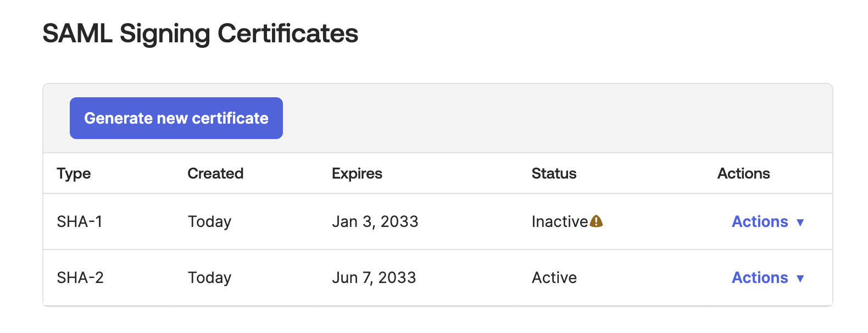The image size is (868, 333).
Task: Click the Actions column header
Action: [743, 174]
